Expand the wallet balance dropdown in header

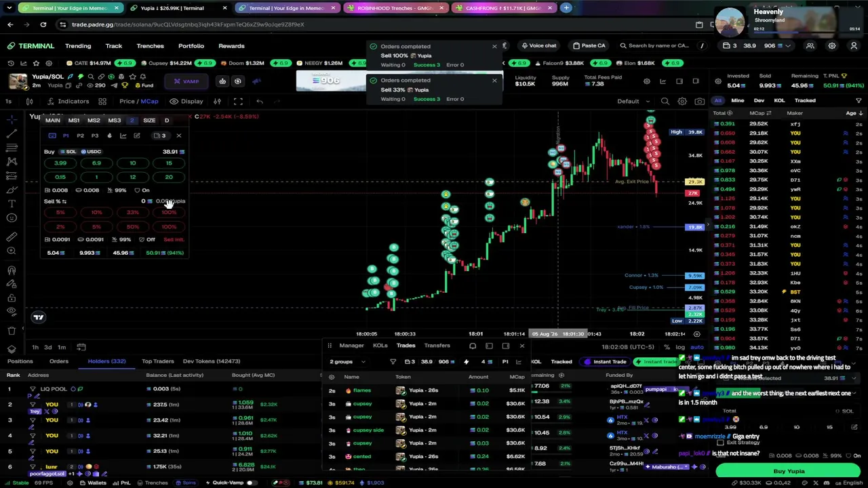pos(788,46)
